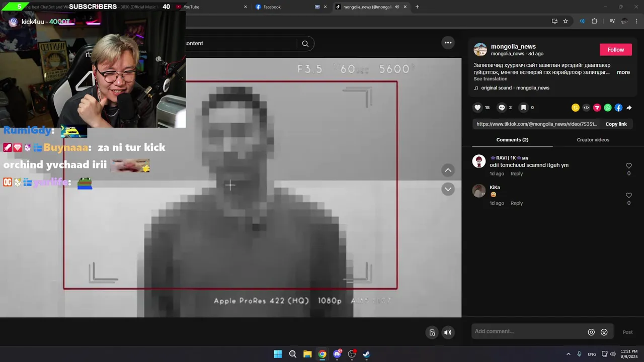
Task: Go to the next video arrow
Action: [448, 189]
